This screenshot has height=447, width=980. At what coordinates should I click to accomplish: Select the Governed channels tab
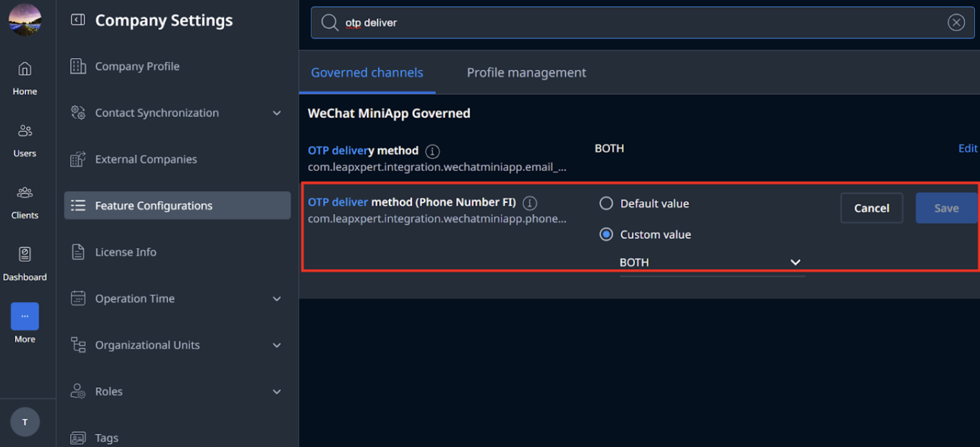367,72
